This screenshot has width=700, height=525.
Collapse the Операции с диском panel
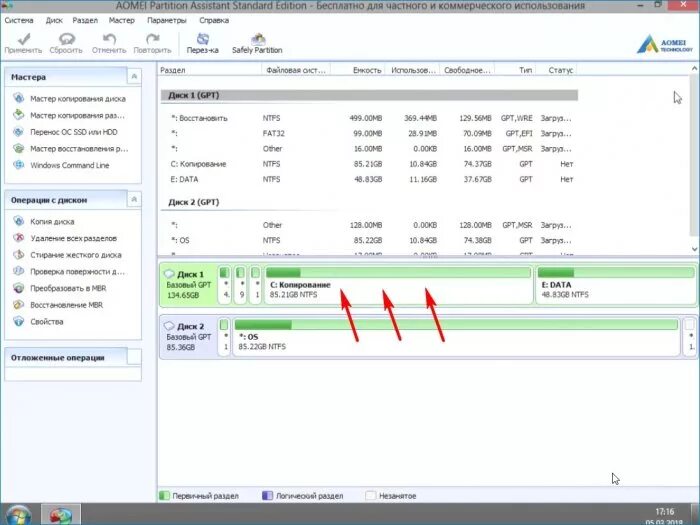(134, 200)
